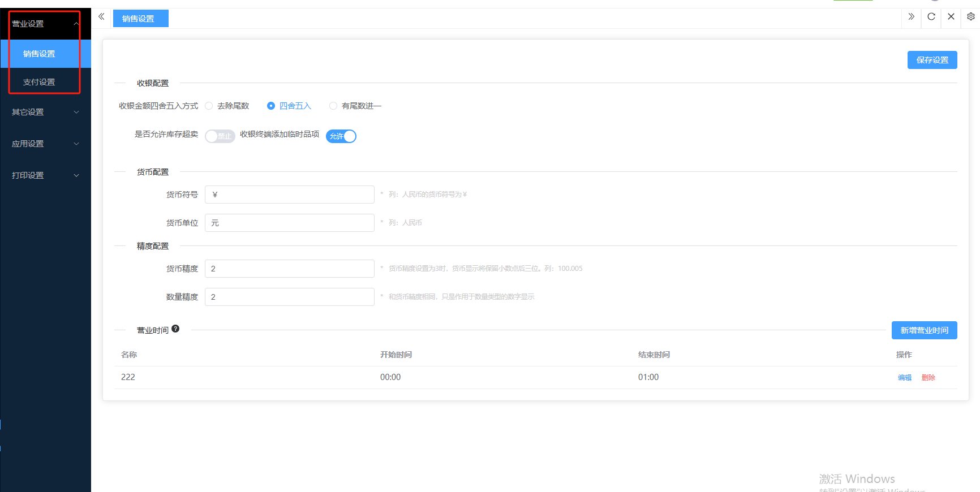Toggle the 收银终端添加临时品项 switch
This screenshot has width=980, height=492.
(341, 136)
